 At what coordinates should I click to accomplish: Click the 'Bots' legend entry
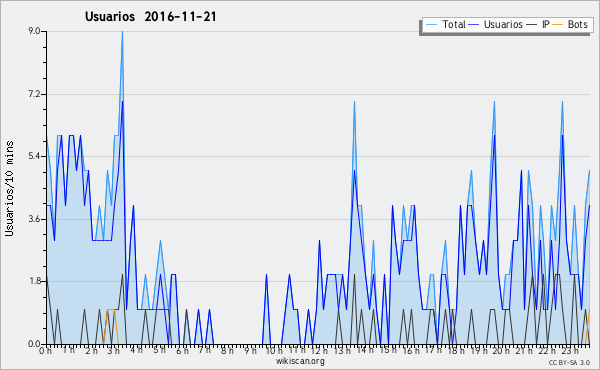(x=570, y=24)
